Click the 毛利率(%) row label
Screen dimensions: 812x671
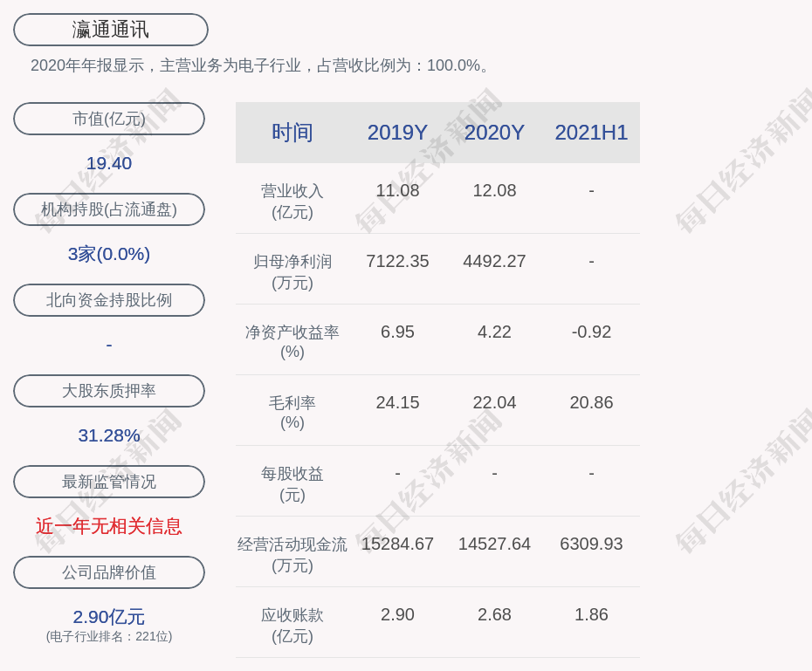tap(292, 413)
